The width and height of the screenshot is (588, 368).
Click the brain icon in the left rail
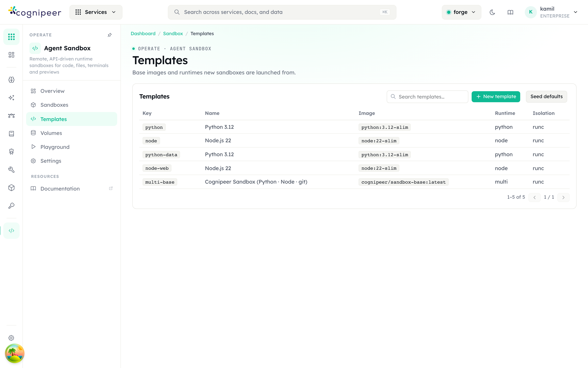coord(11,80)
